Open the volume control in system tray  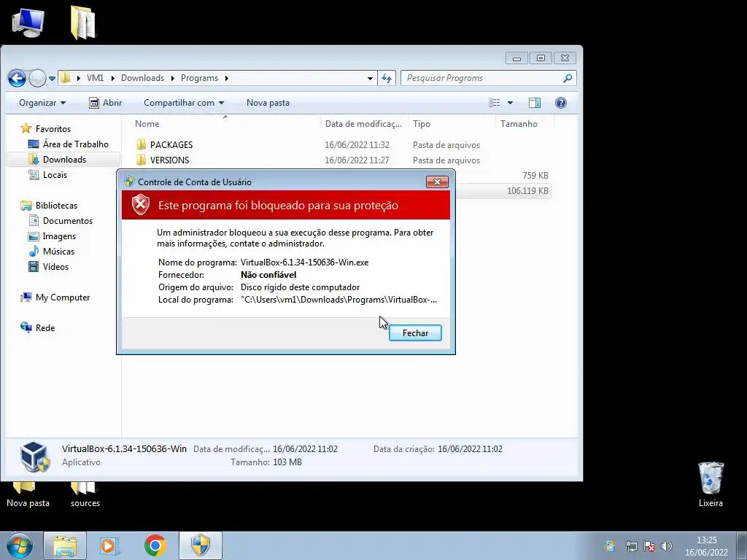667,546
